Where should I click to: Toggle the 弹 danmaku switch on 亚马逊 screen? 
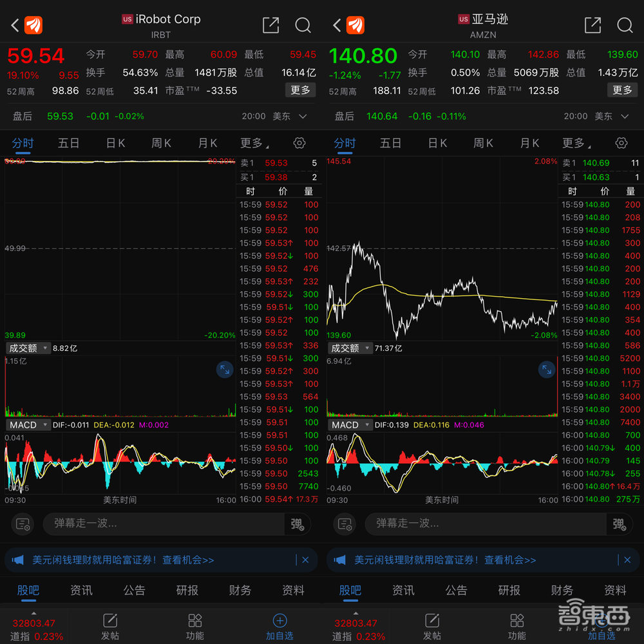tap(619, 524)
